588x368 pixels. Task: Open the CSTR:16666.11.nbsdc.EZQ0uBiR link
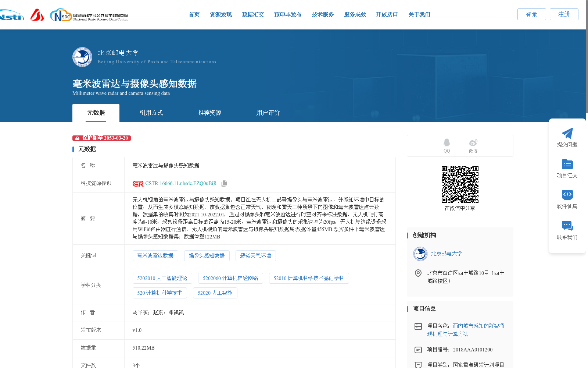coord(181,184)
